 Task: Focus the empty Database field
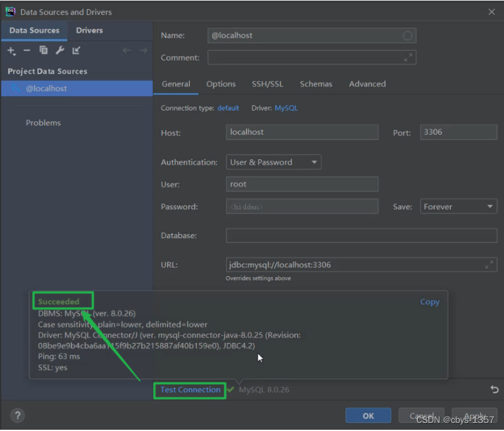(361, 235)
